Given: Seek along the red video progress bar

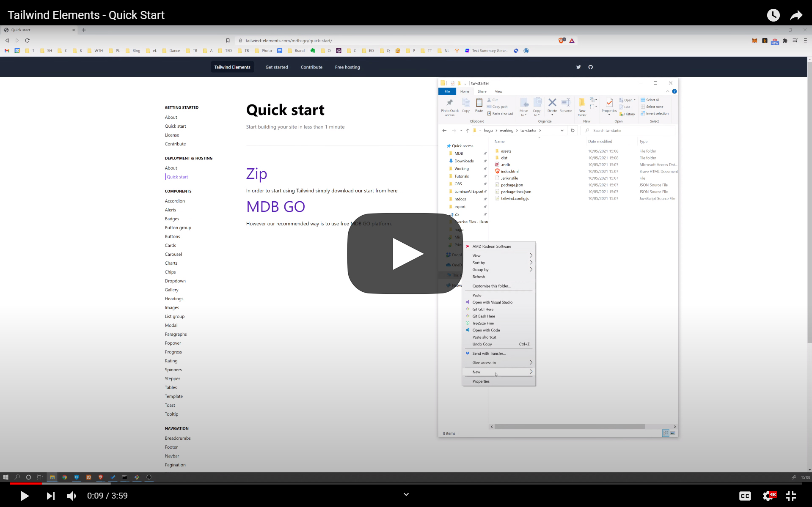Looking at the screenshot, I should (x=26, y=483).
